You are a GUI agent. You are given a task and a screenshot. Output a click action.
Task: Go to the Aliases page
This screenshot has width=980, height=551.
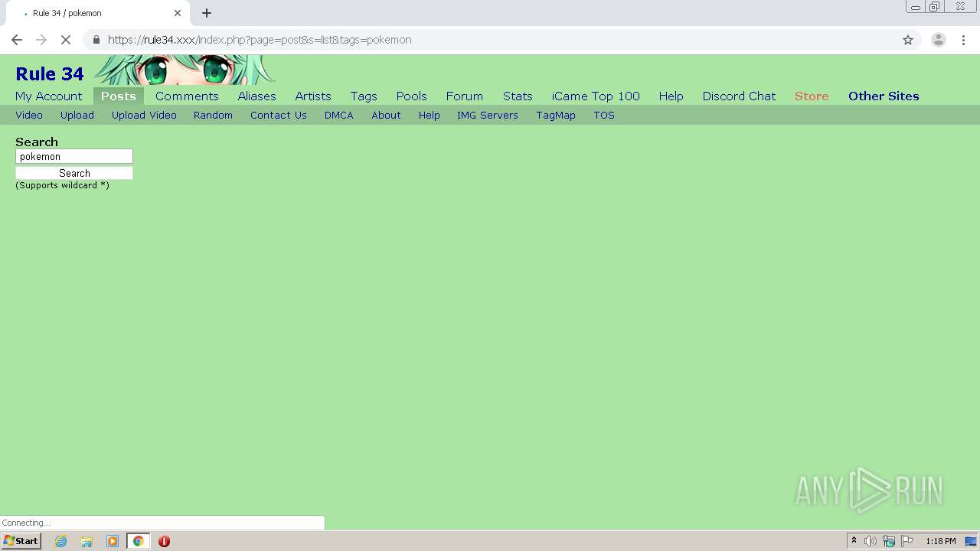[256, 96]
